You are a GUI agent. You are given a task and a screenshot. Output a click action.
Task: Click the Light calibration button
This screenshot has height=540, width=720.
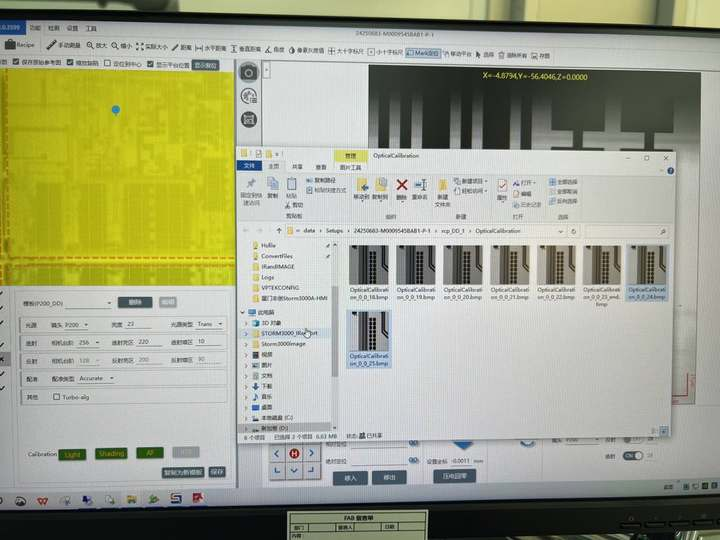coord(72,455)
